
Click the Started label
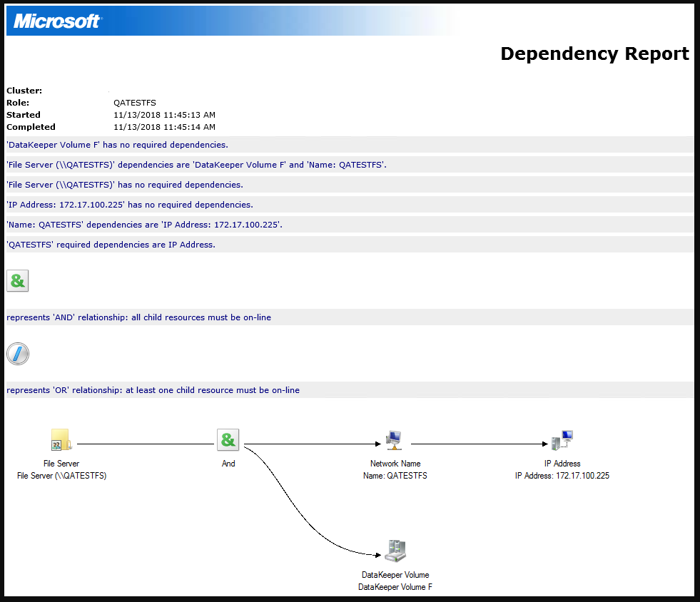click(24, 115)
